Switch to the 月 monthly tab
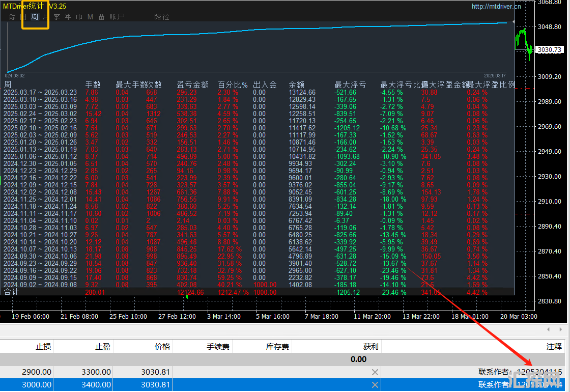The image size is (570, 392). [46, 17]
